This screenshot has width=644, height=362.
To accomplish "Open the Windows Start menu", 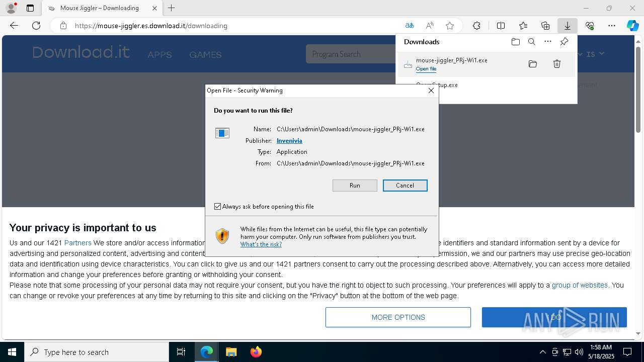I will click(12, 352).
